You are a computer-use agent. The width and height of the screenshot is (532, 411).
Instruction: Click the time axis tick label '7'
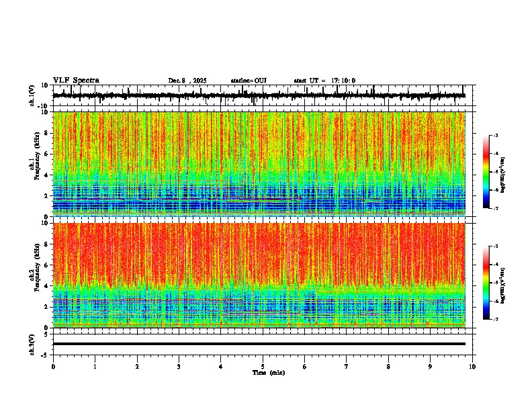pyautogui.click(x=347, y=367)
